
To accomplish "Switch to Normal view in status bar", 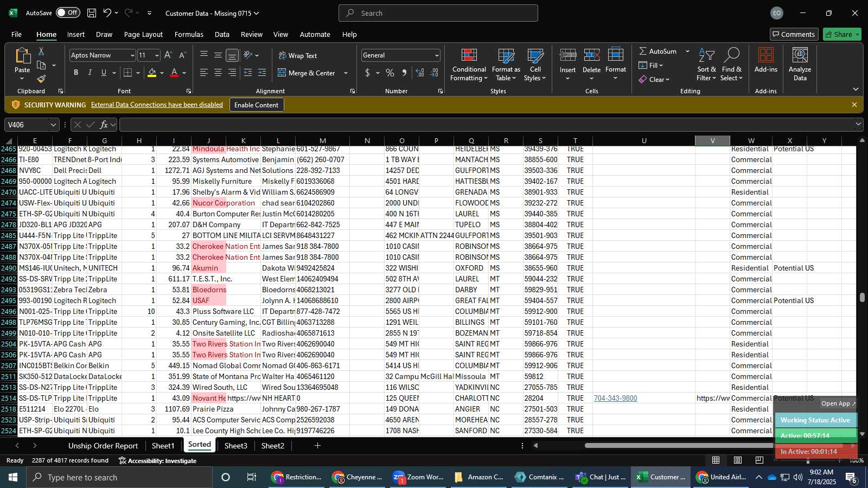I will [716, 460].
